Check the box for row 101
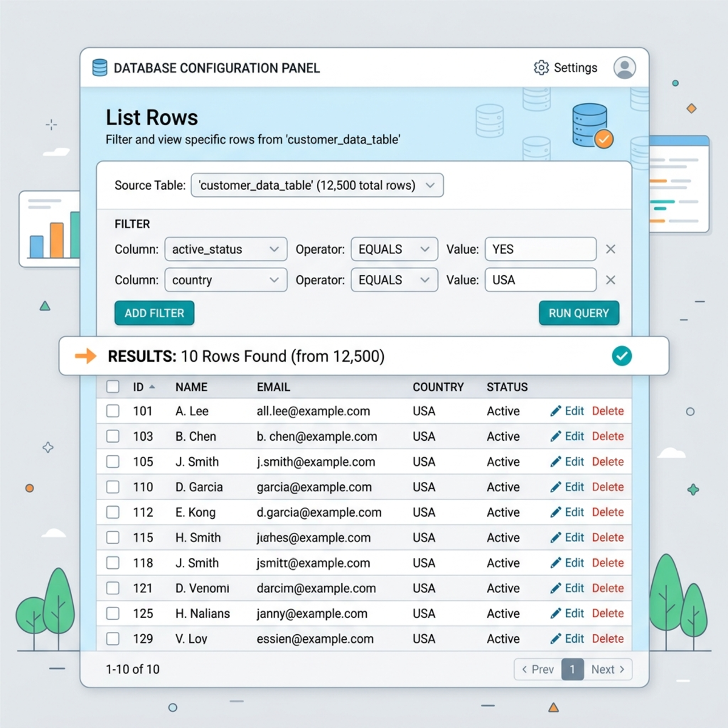728x728 pixels. [x=113, y=411]
